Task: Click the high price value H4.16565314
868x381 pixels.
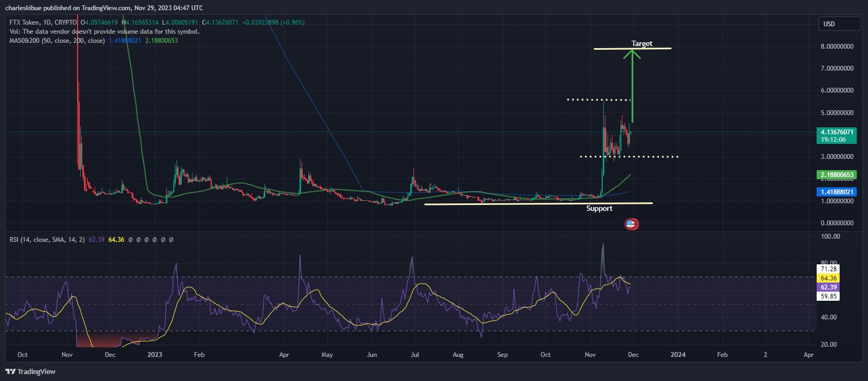Action: [x=140, y=22]
